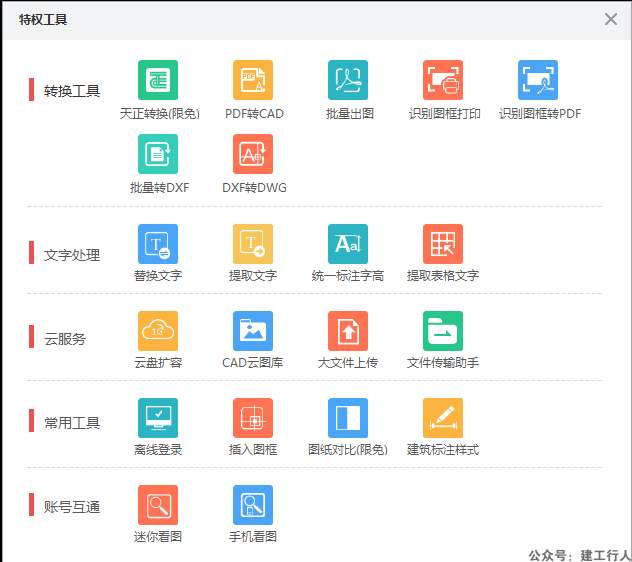Open the CAD云图库 gallery icon

pos(253,331)
